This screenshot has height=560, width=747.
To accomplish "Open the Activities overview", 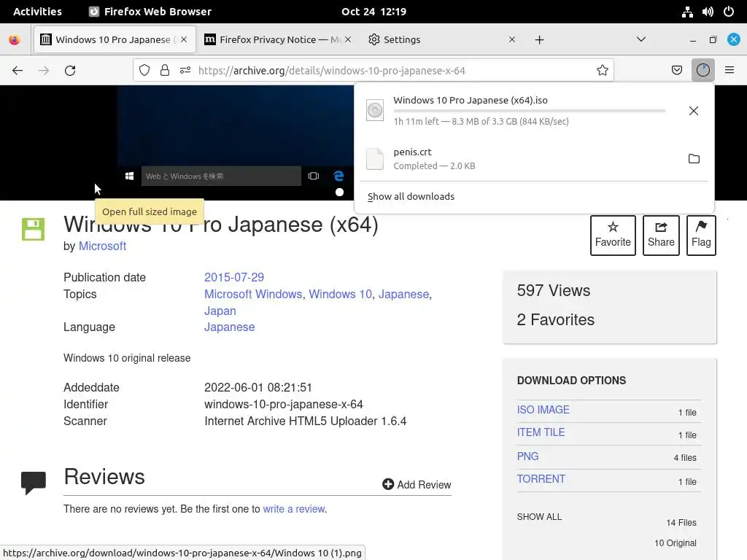I will (38, 12).
